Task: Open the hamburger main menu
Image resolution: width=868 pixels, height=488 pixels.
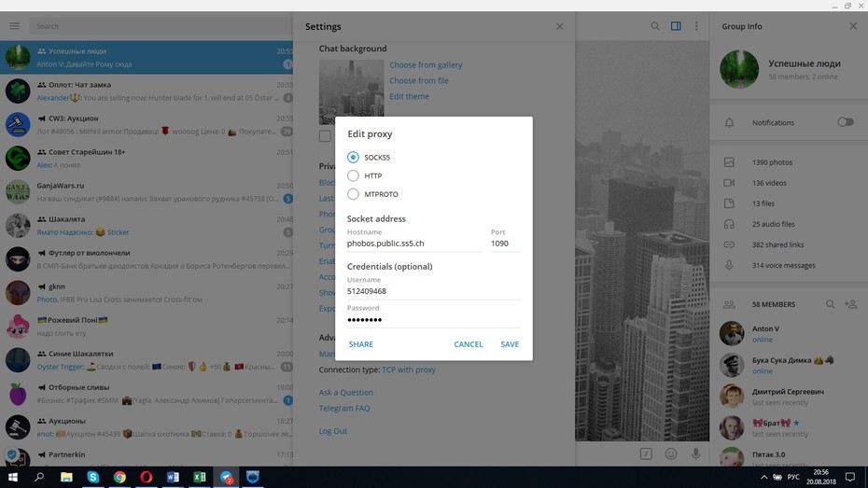Action: (x=14, y=26)
